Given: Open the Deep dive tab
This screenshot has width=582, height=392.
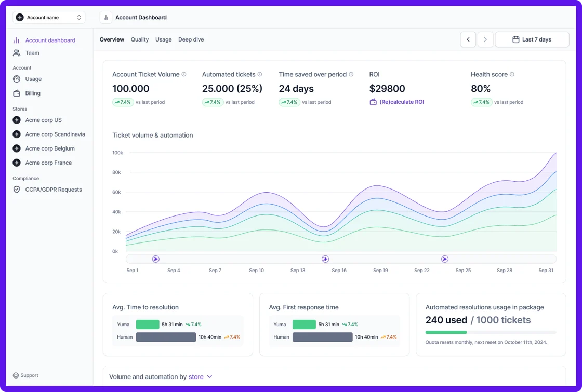Looking at the screenshot, I should 190,39.
